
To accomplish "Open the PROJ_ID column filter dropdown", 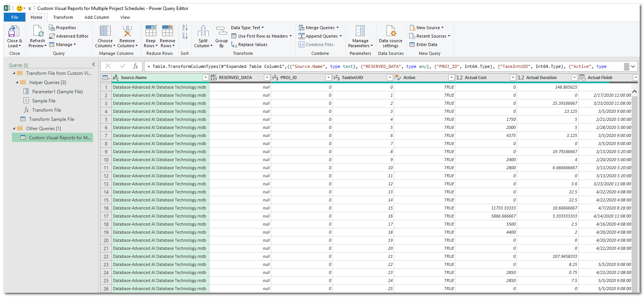I will point(329,78).
